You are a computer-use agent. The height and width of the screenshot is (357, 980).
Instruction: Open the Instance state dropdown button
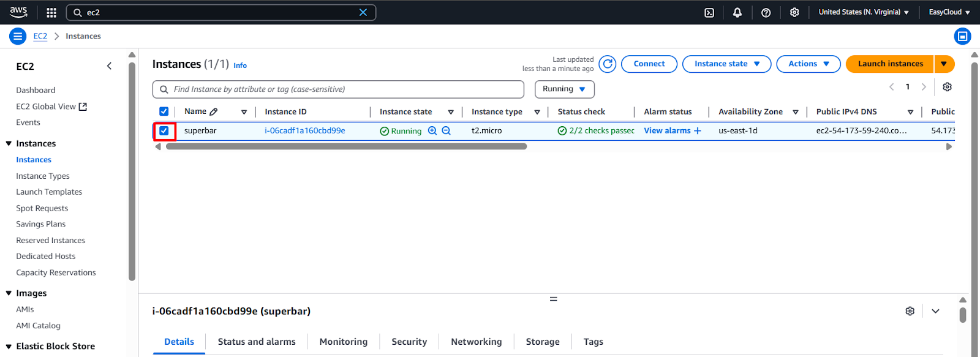(726, 64)
